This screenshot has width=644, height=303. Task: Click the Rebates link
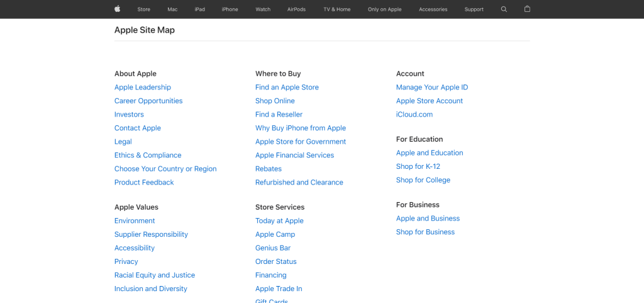click(x=268, y=169)
